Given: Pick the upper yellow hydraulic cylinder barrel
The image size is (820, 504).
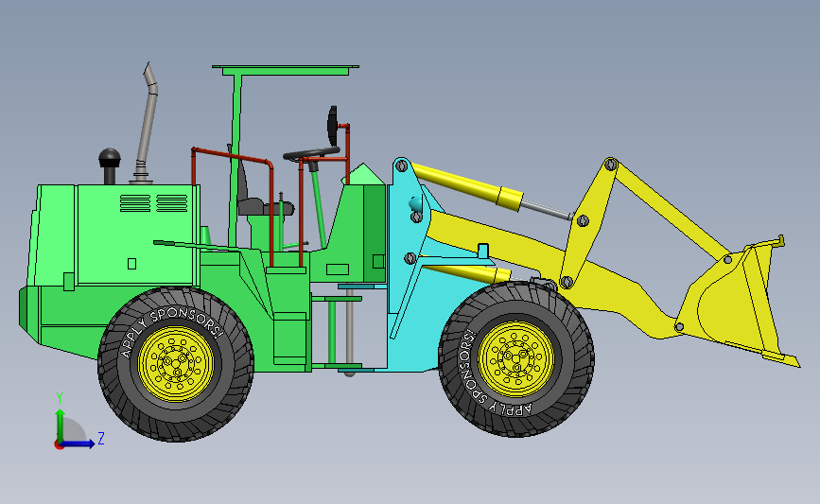Looking at the screenshot, I should pyautogui.click(x=465, y=186).
